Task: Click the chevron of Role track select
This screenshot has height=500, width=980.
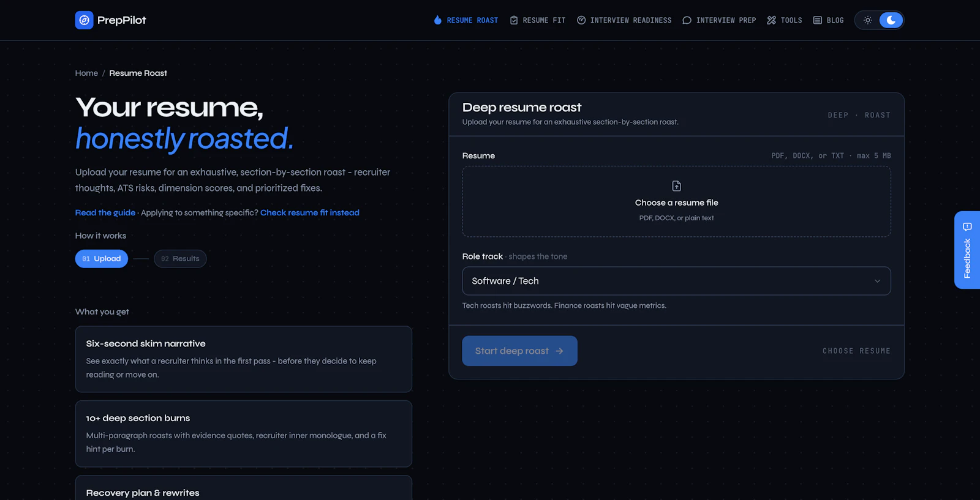Action: 877,281
